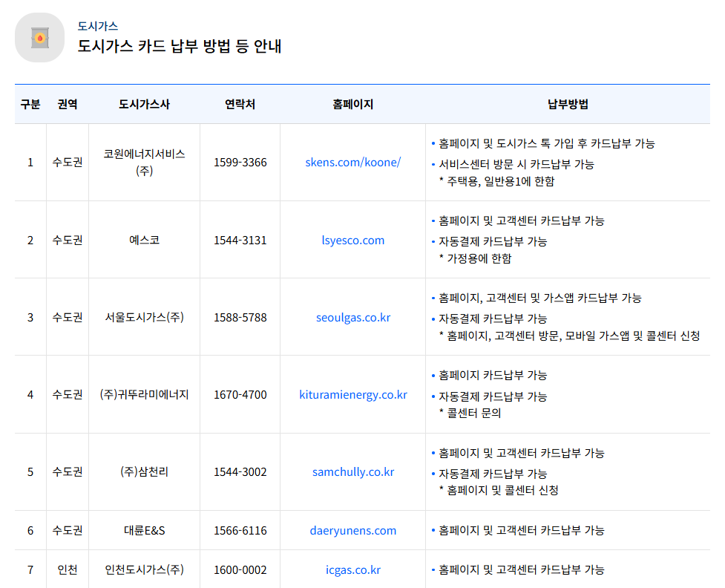Click the city gas barrel icon
Viewport: 725px width, 588px height.
point(40,37)
